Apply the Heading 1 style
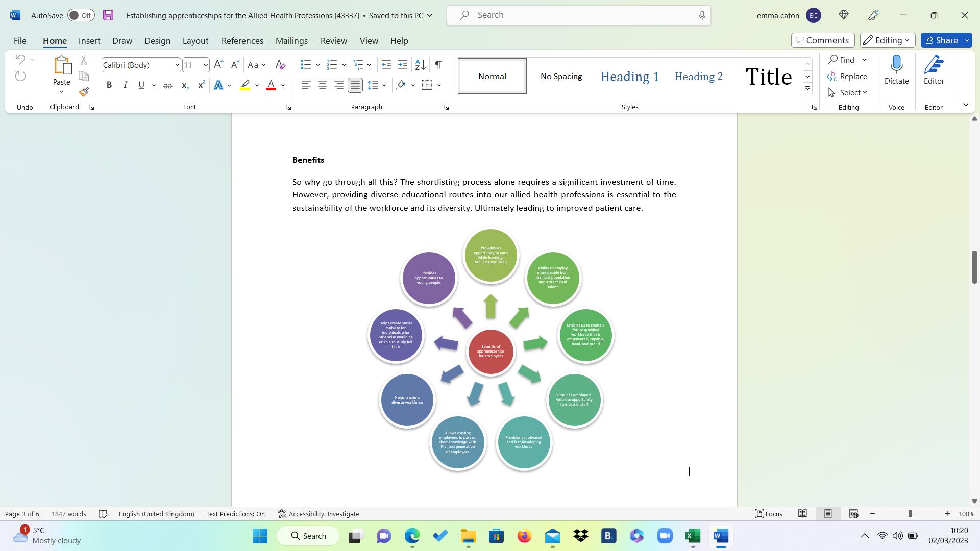The width and height of the screenshot is (980, 551). click(x=629, y=77)
